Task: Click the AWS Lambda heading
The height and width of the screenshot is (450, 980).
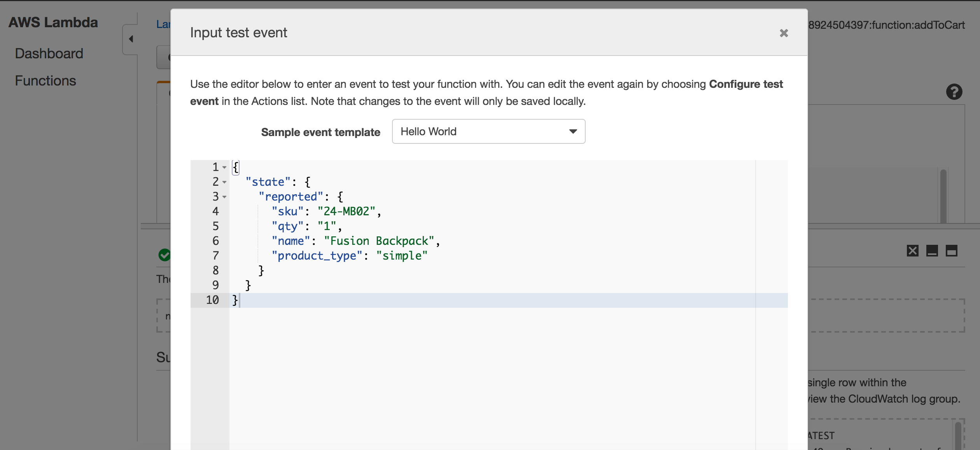Action: (x=53, y=22)
